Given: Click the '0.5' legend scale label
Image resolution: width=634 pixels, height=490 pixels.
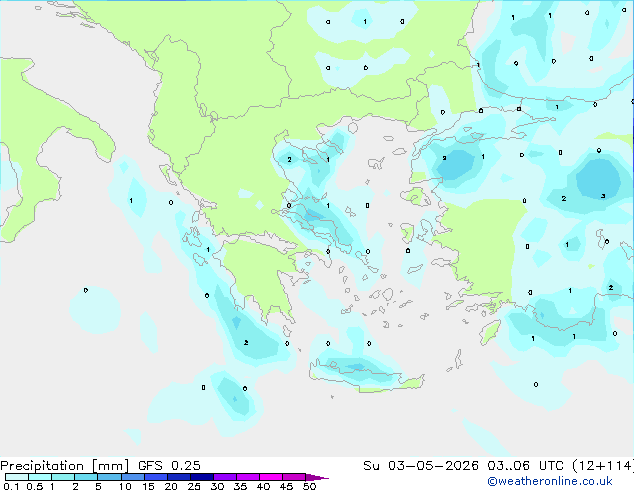Looking at the screenshot, I should 35,486.
